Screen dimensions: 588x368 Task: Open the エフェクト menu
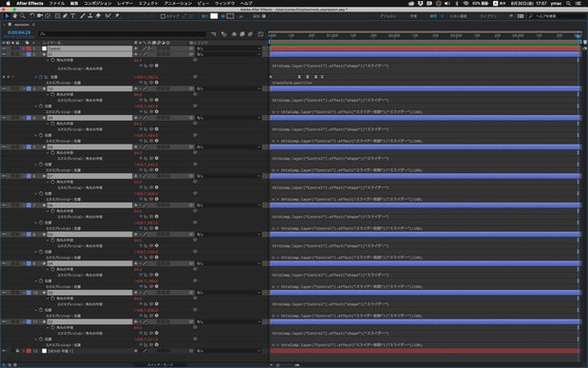click(148, 3)
